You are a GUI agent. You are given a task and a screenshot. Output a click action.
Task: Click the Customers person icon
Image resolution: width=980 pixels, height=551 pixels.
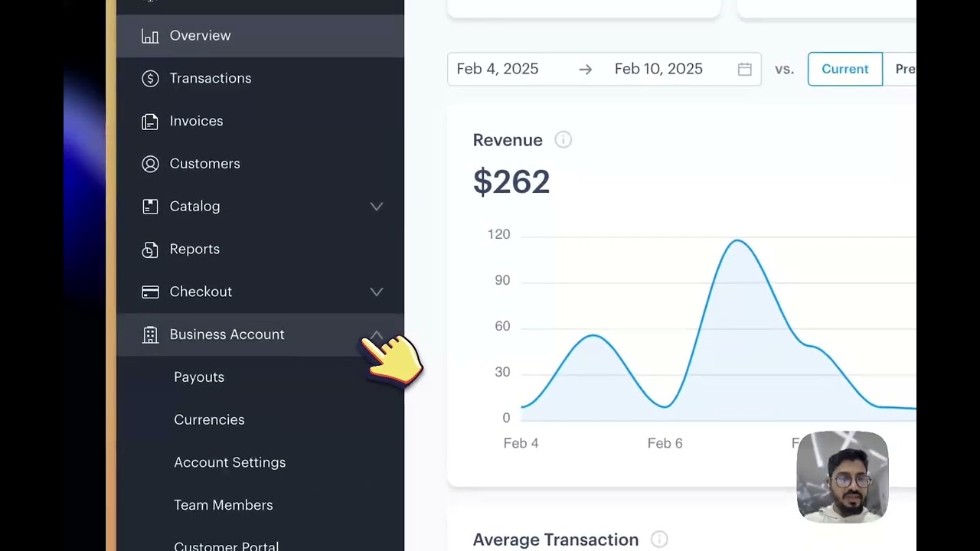point(150,164)
